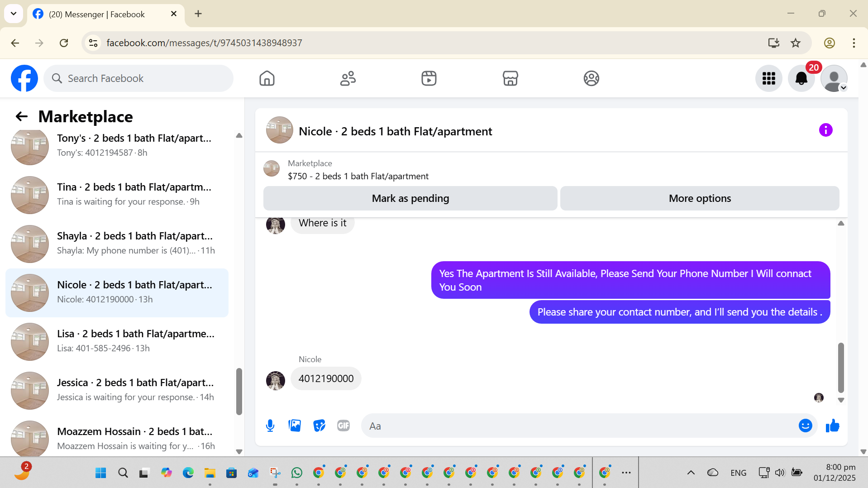Open Nicole conversation header title
This screenshot has height=488, width=868.
point(395,131)
